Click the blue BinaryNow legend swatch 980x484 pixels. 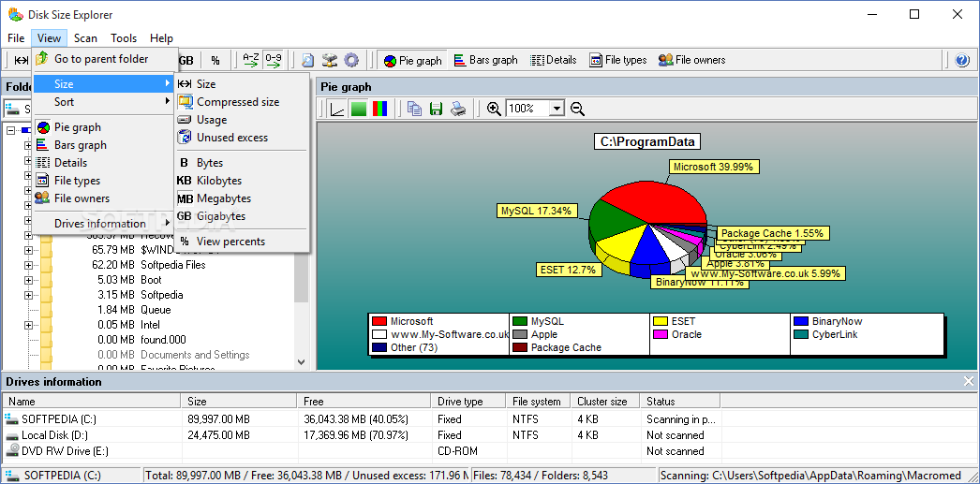click(x=801, y=322)
